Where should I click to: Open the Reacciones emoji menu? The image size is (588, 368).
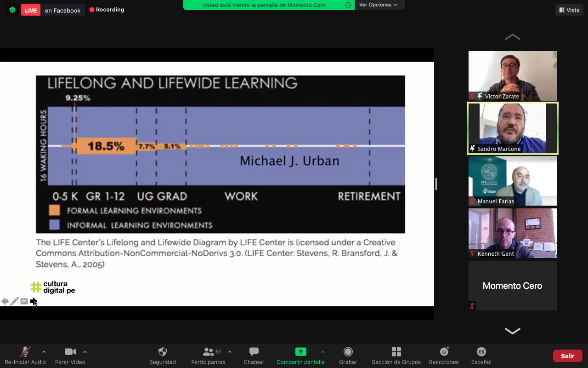[x=444, y=352]
